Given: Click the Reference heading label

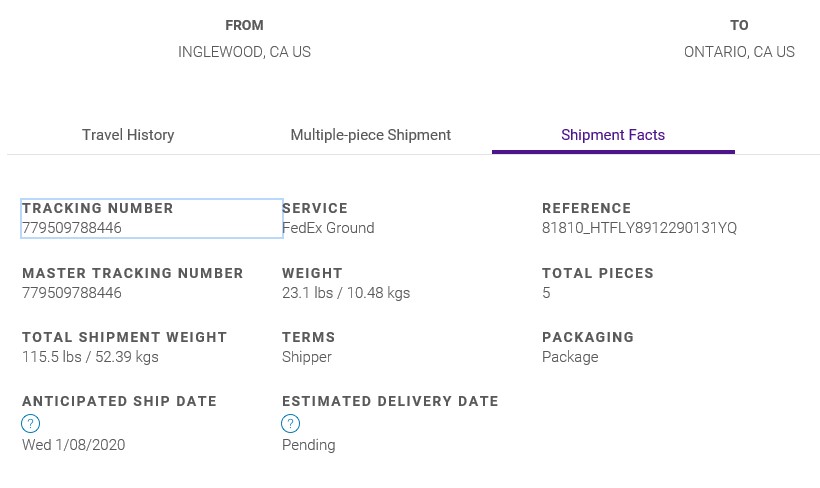Looking at the screenshot, I should pos(587,208).
